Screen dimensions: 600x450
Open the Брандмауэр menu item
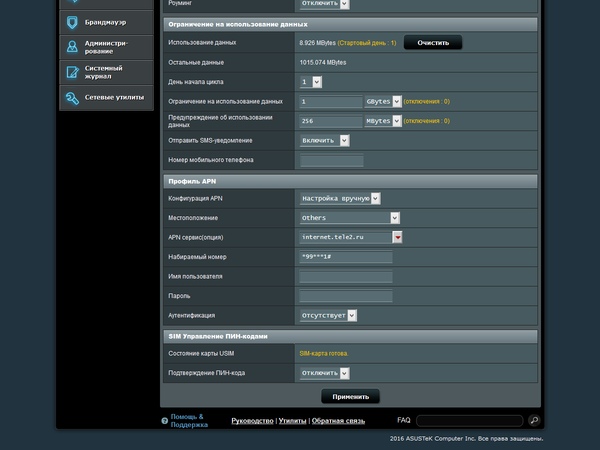pos(106,23)
